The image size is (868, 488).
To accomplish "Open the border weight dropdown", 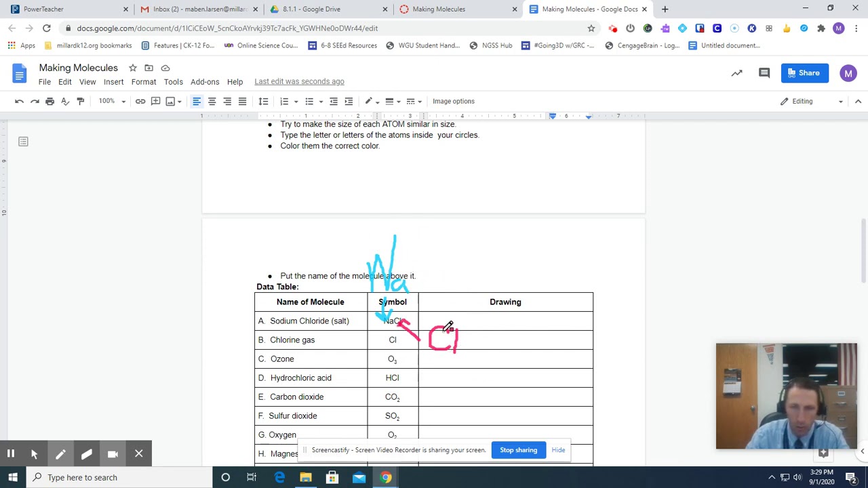I will click(392, 101).
